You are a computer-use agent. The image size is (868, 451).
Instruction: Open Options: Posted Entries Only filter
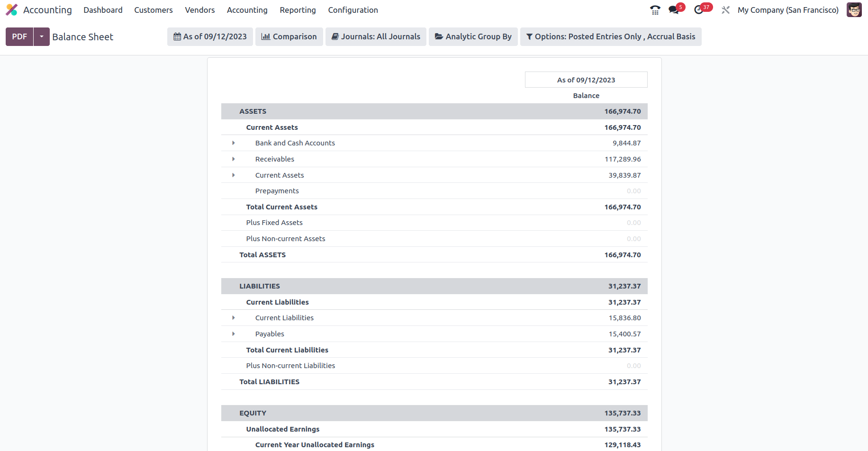611,36
